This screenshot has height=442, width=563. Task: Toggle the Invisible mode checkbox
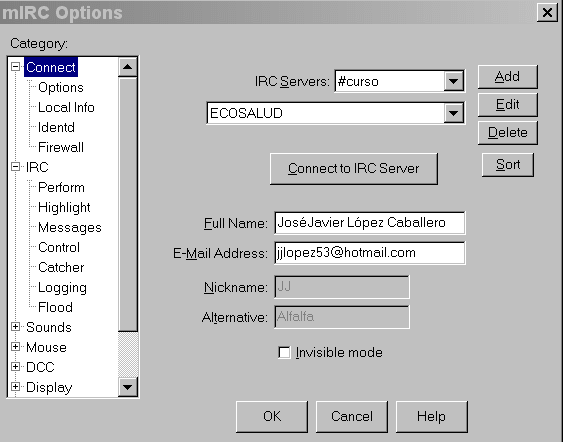pyautogui.click(x=284, y=353)
